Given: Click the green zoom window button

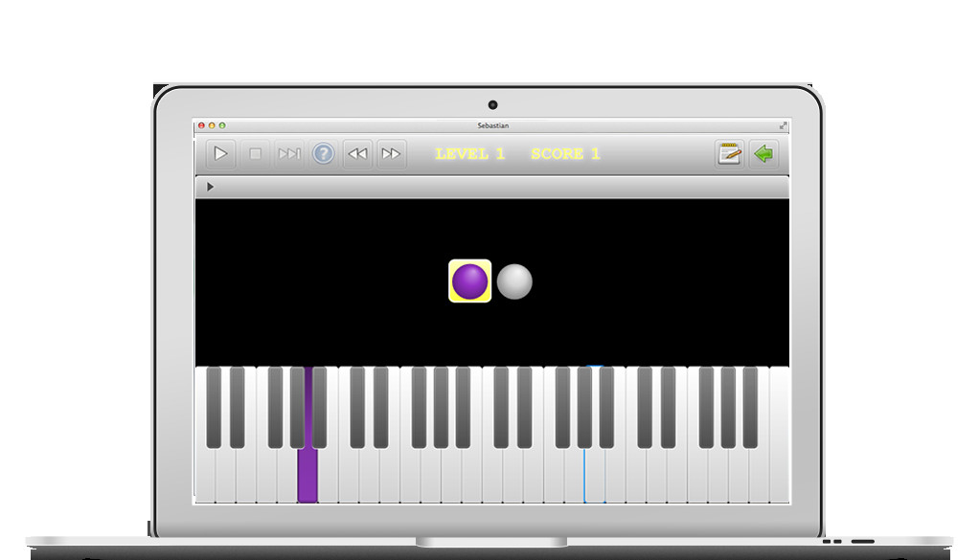Looking at the screenshot, I should (x=222, y=125).
